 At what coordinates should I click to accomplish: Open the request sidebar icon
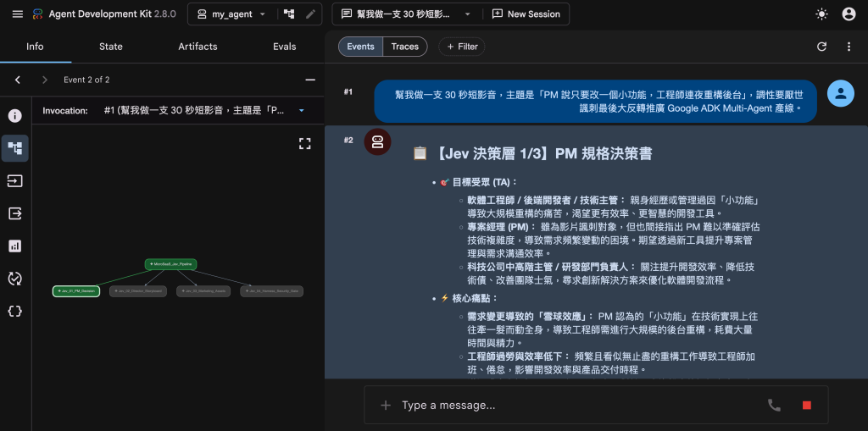(x=15, y=181)
